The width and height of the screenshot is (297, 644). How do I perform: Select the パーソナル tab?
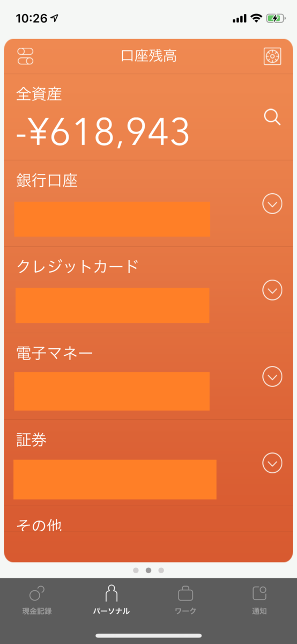click(x=112, y=600)
